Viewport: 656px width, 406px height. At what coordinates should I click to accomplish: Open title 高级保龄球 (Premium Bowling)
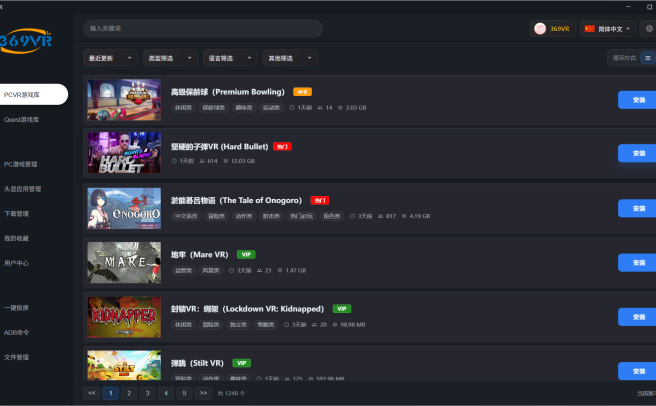click(x=228, y=92)
